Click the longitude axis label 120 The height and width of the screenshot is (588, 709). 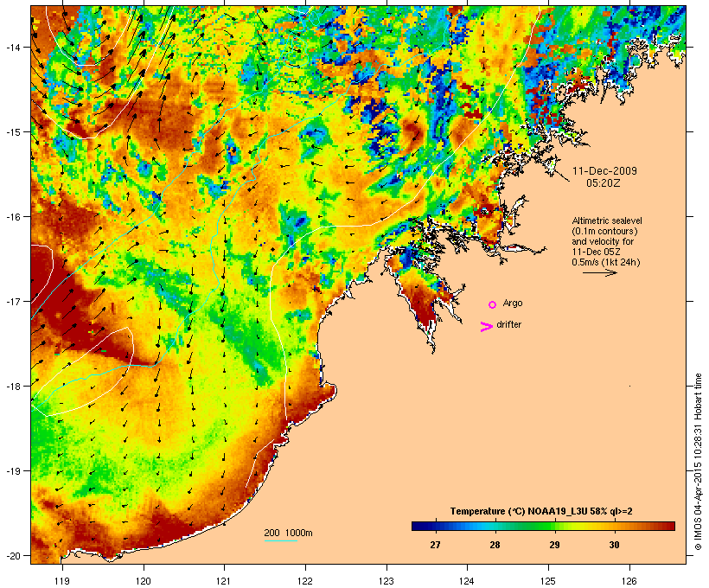(144, 581)
